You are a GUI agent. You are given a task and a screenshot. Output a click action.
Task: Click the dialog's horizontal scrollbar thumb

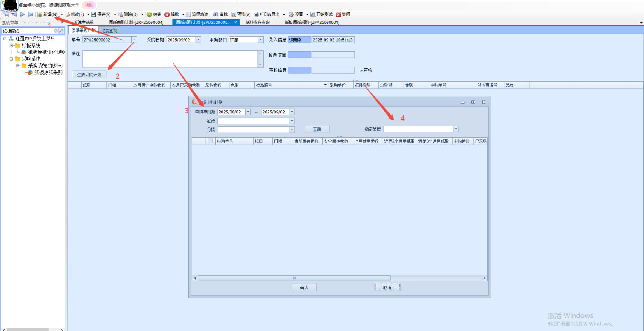pos(294,278)
